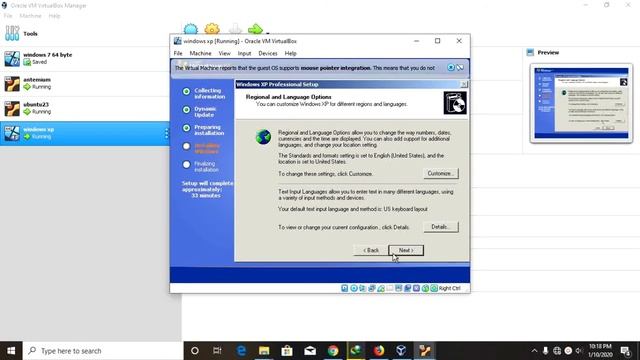Click the taskbar search box

(x=103, y=351)
